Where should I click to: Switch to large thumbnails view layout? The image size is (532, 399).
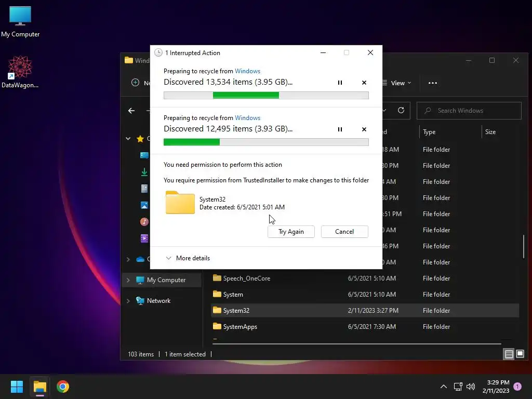click(x=520, y=354)
